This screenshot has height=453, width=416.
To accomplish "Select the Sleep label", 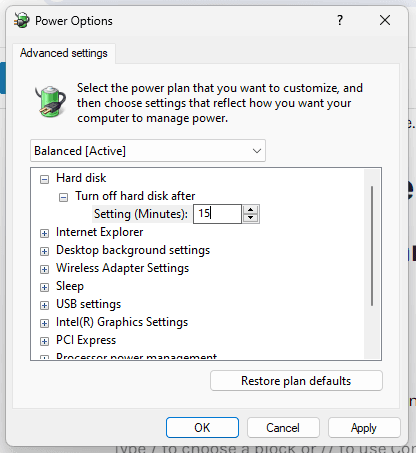I will click(x=70, y=286).
